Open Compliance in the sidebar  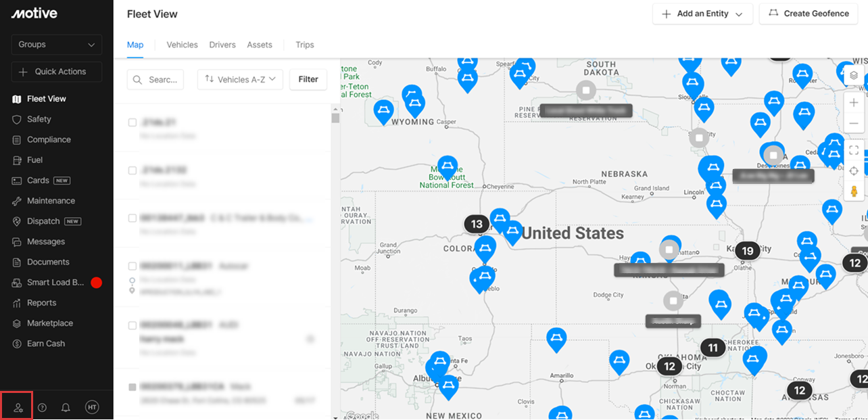click(x=49, y=139)
